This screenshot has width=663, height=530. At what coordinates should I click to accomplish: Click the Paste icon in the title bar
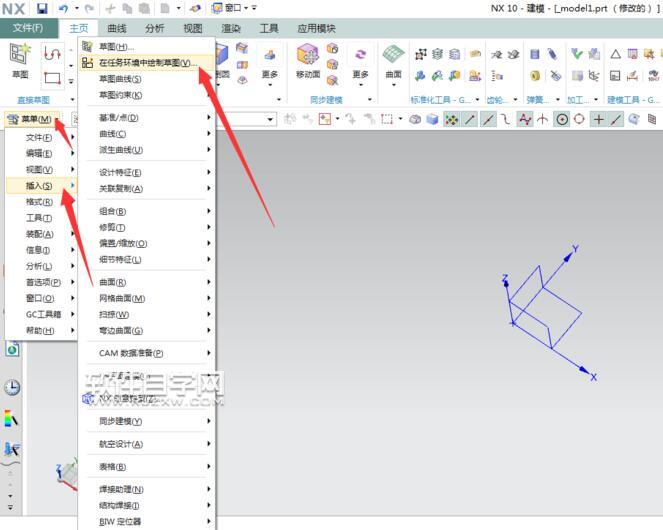pos(144,8)
